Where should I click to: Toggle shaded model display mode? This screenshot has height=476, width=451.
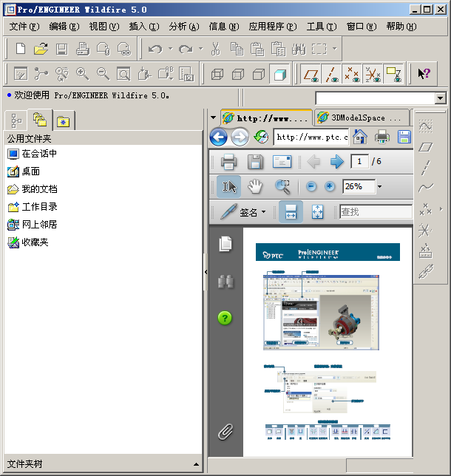tap(279, 74)
